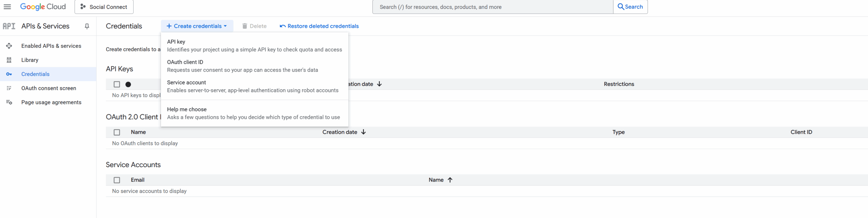Click the APIs & Services heading

pyautogui.click(x=45, y=26)
